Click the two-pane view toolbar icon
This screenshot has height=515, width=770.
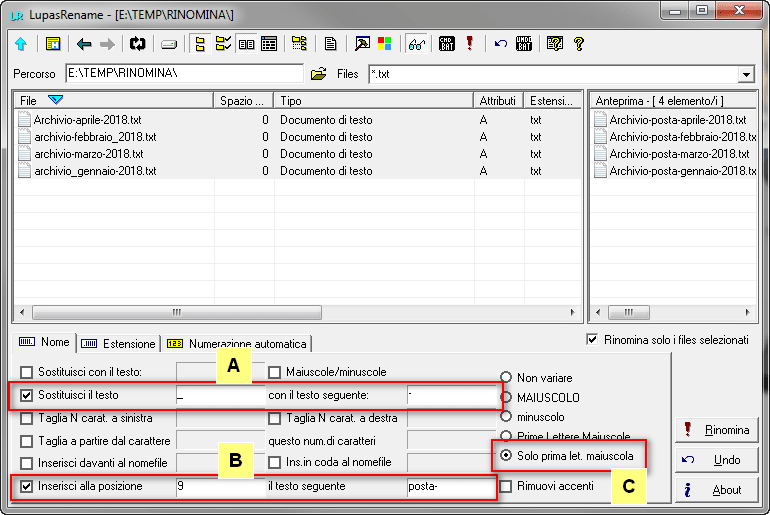pos(247,45)
